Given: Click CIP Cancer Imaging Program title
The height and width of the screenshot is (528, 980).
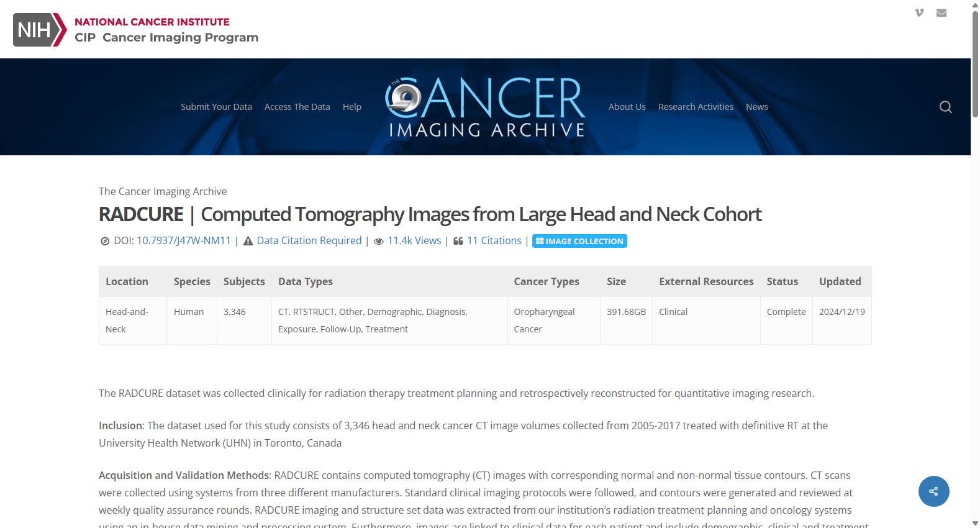Looking at the screenshot, I should point(166,37).
